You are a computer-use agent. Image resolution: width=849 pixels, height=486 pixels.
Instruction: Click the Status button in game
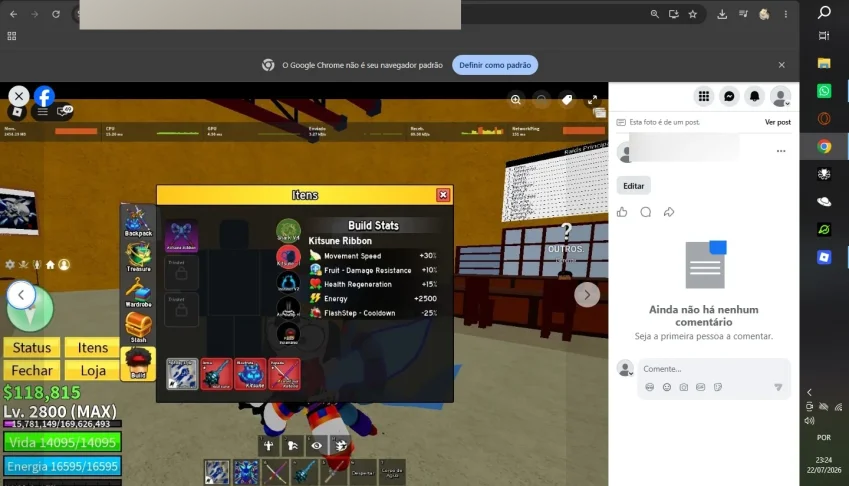31,347
